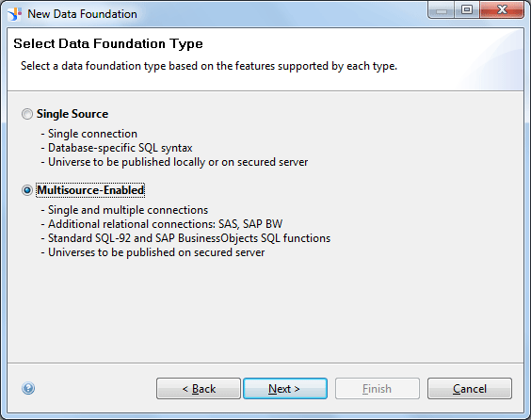Click the Universes to be published on secured server line
Image resolution: width=531 pixels, height=420 pixels.
click(x=153, y=252)
